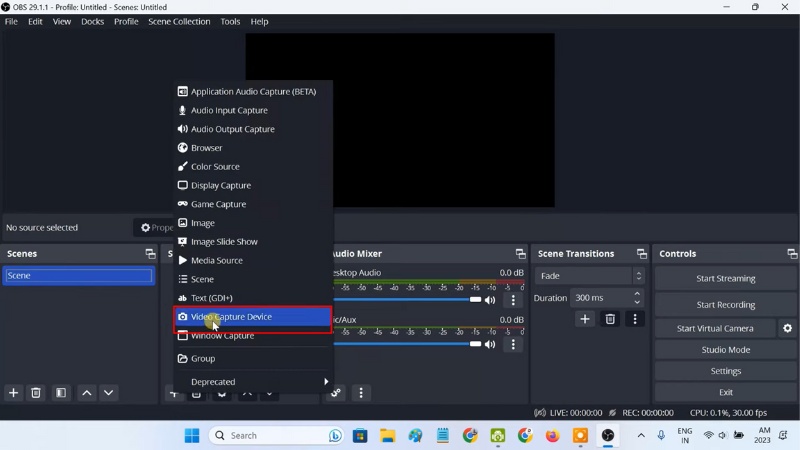The width and height of the screenshot is (800, 450).
Task: Open Desktop Audio options menu dots
Action: tap(513, 300)
